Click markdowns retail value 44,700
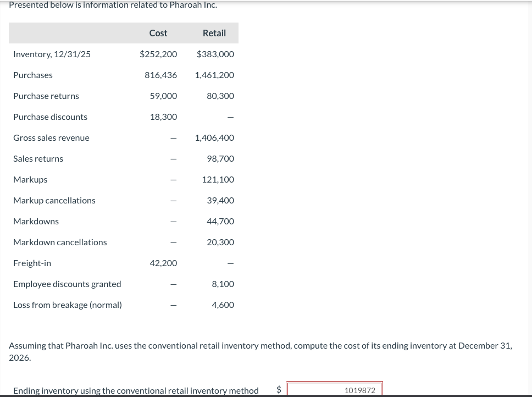Screen dimensions: 532x397 pos(220,222)
